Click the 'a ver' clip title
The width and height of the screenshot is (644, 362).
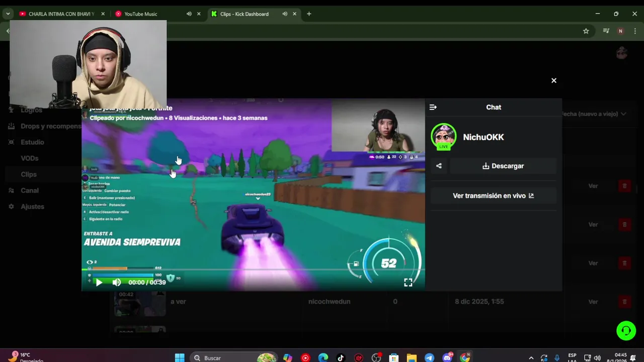(x=178, y=302)
